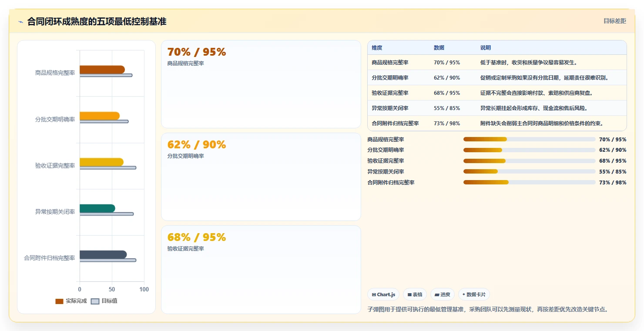The height and width of the screenshot is (331, 644).
Task: Click table cell 异常按期关闭率
Action: (390, 108)
